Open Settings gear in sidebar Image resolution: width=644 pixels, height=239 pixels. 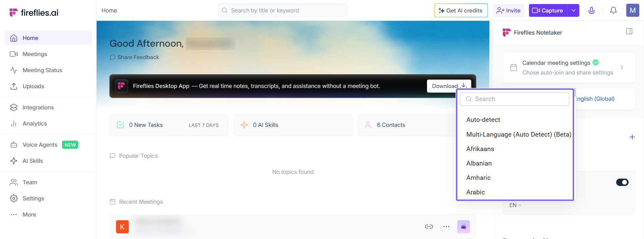(x=14, y=198)
